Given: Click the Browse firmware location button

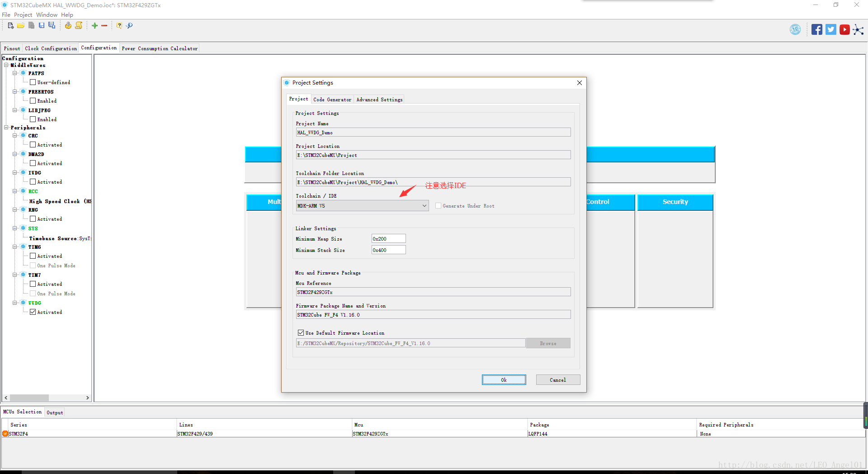Looking at the screenshot, I should [x=548, y=343].
